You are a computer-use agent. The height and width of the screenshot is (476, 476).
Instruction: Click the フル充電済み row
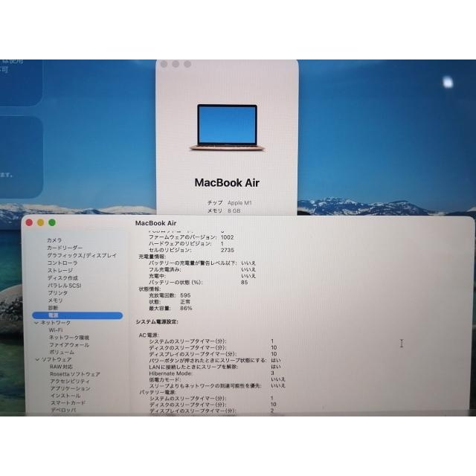[202, 269]
